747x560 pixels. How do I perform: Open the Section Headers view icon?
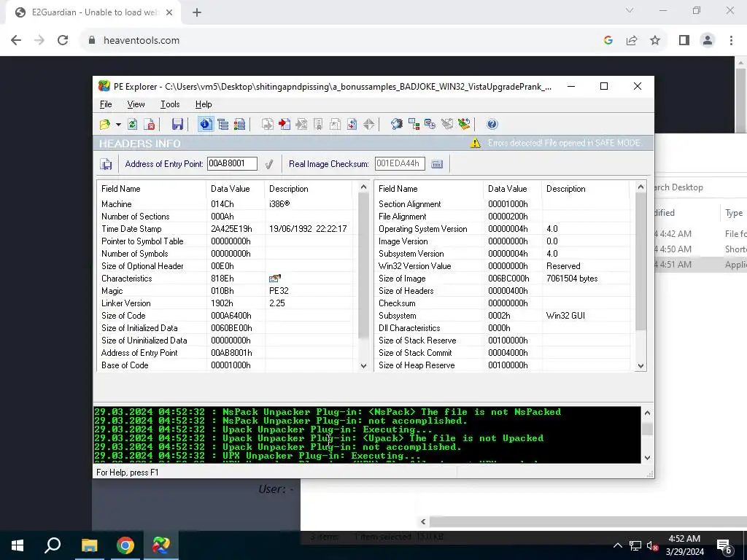tap(239, 124)
